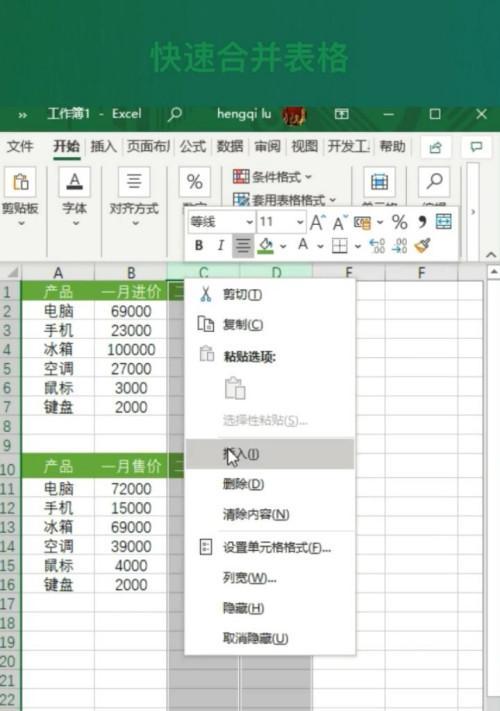Click cell containing 100000
The image size is (500, 711).
[131, 350]
